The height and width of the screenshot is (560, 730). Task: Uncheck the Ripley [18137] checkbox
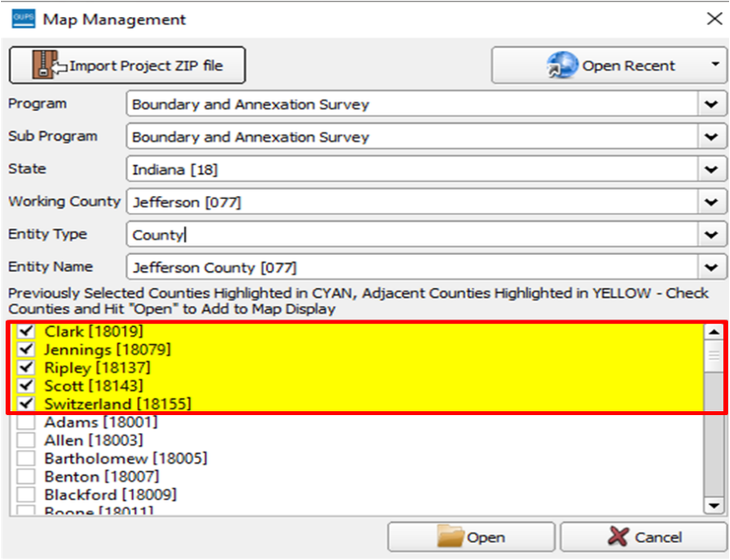(27, 368)
